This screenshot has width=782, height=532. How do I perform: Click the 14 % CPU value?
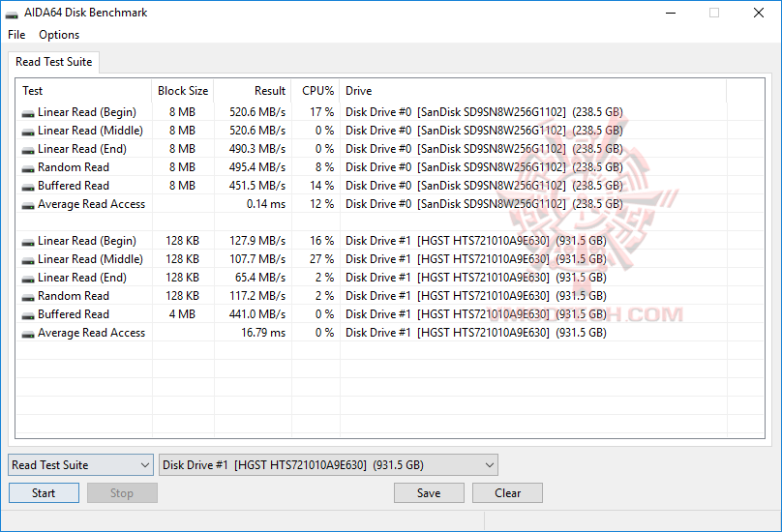point(321,186)
